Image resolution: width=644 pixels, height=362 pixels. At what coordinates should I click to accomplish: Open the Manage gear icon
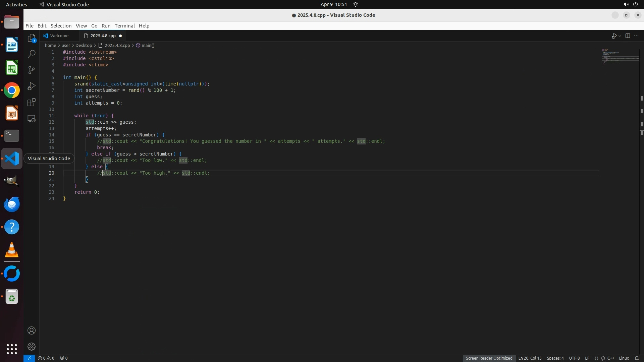click(32, 347)
